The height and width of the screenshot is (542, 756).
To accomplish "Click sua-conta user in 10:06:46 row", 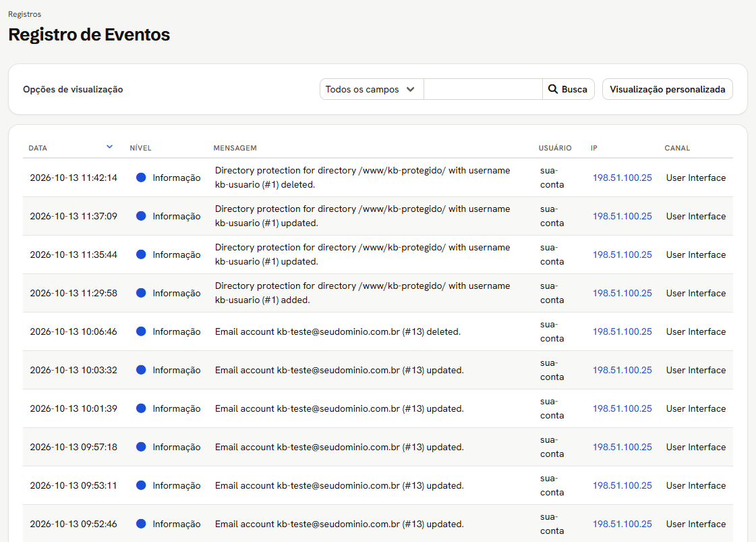I will 552,331.
